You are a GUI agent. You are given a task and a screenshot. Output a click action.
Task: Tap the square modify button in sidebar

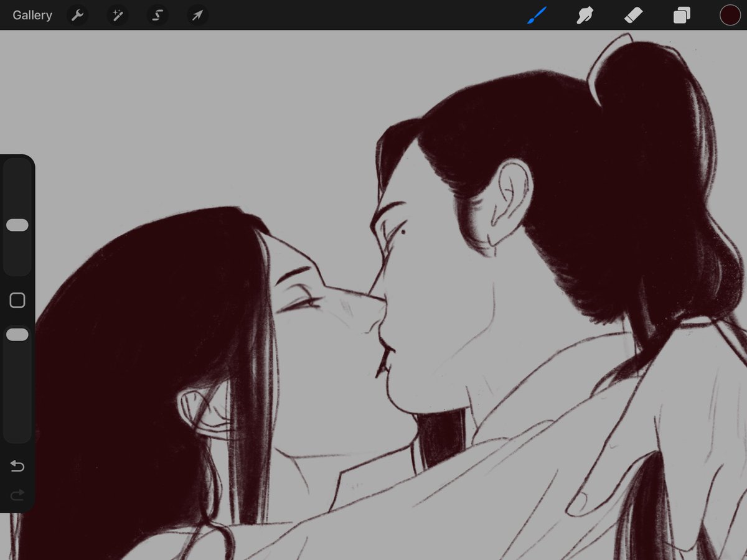[17, 301]
